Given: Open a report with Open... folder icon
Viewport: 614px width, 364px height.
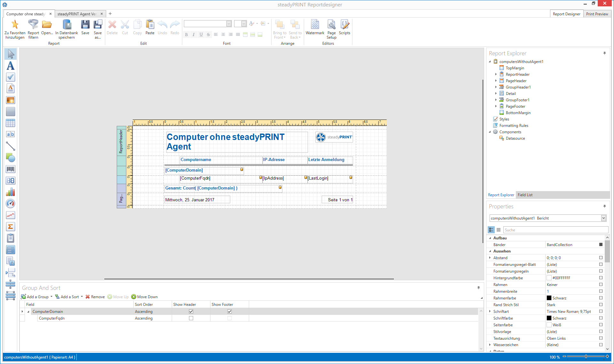Looking at the screenshot, I should click(47, 25).
